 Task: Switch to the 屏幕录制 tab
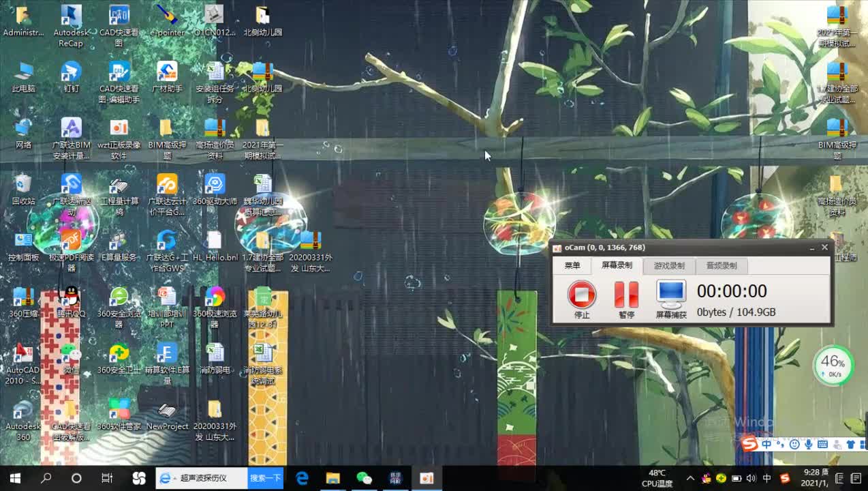tap(617, 265)
